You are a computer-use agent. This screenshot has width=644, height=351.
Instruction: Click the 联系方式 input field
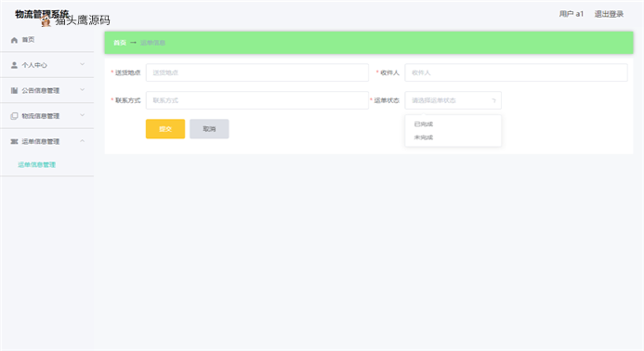[x=257, y=100]
